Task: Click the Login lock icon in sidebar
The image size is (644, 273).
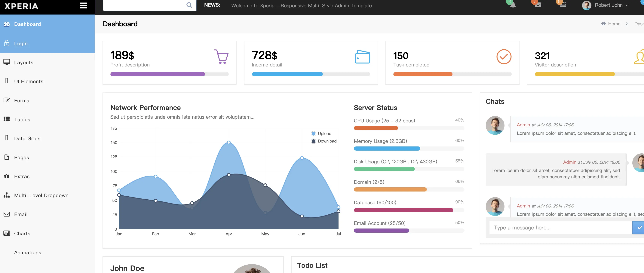Action: [x=7, y=43]
